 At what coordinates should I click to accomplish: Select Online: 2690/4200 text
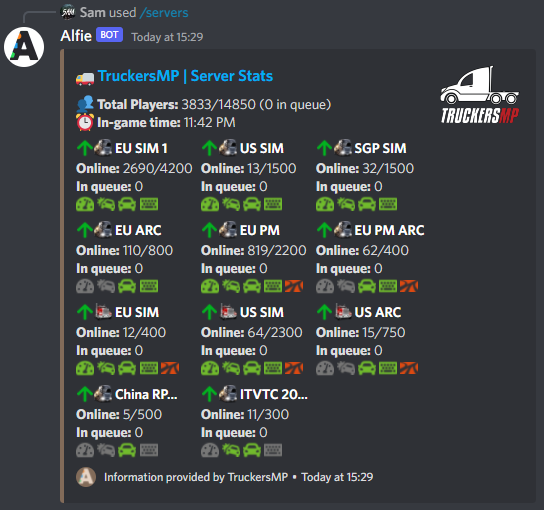coord(134,168)
